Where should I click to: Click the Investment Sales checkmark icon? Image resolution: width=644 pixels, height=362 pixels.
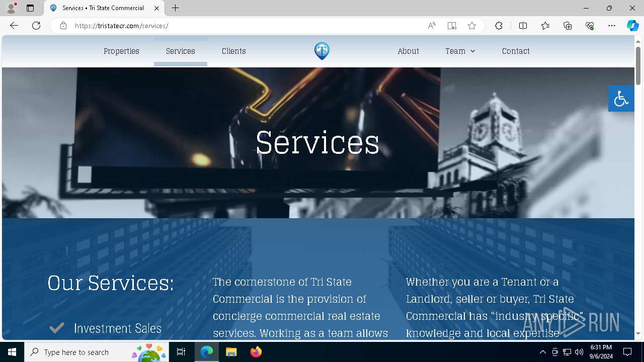coord(56,328)
